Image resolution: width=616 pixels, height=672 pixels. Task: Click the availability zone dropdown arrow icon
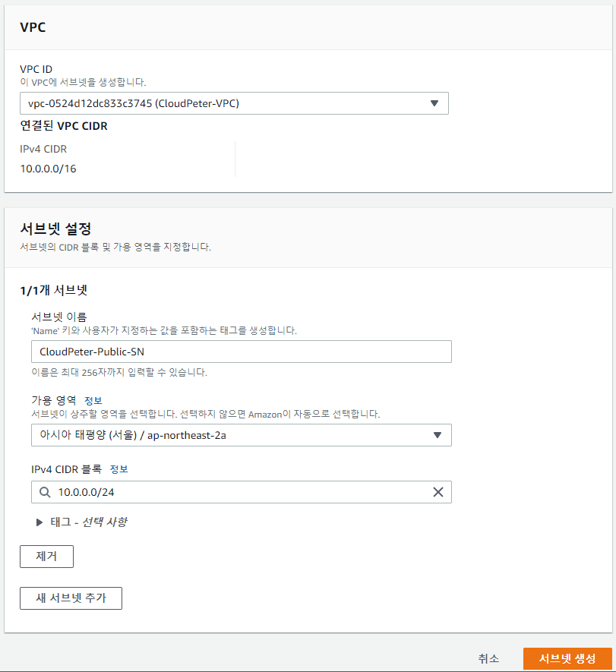click(438, 435)
